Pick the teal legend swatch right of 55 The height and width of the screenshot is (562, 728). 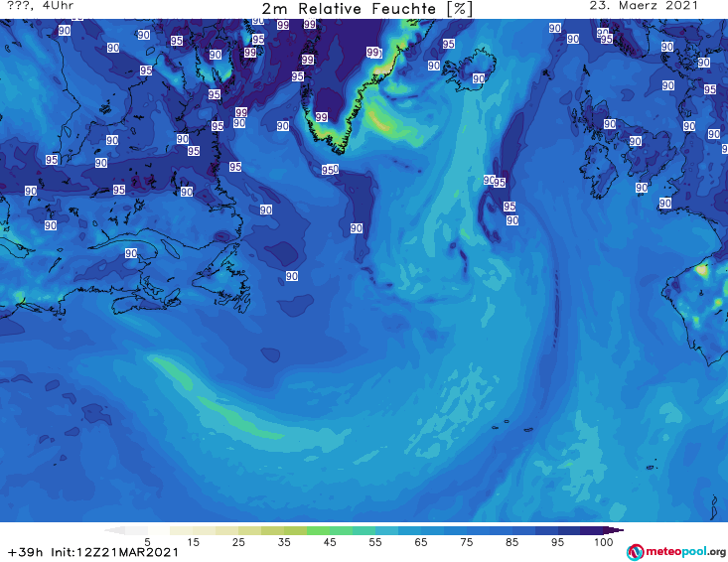386,530
